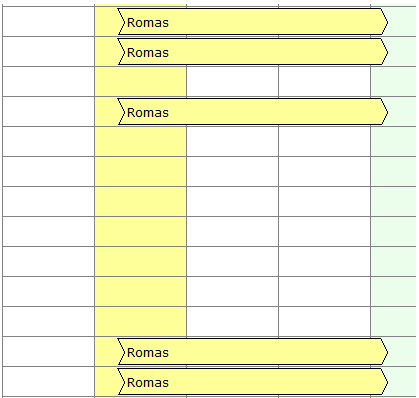The width and height of the screenshot is (419, 398).
Task: Click the notched start of the fourth-row Romas bar
Action: 121,112
